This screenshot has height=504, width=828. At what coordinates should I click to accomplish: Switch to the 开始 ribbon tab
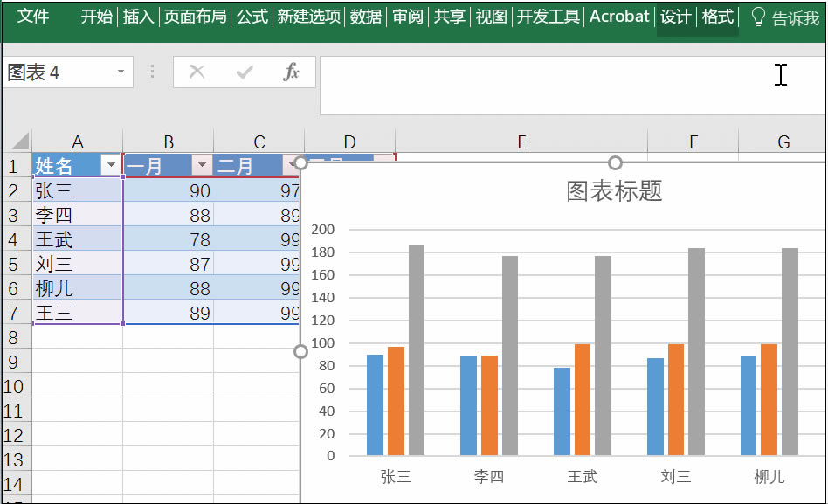pos(94,16)
